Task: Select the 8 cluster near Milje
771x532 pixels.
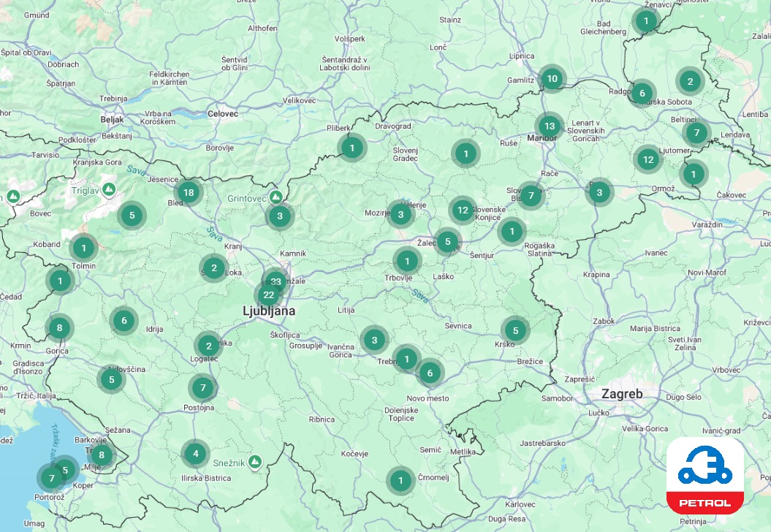Action: [x=102, y=455]
